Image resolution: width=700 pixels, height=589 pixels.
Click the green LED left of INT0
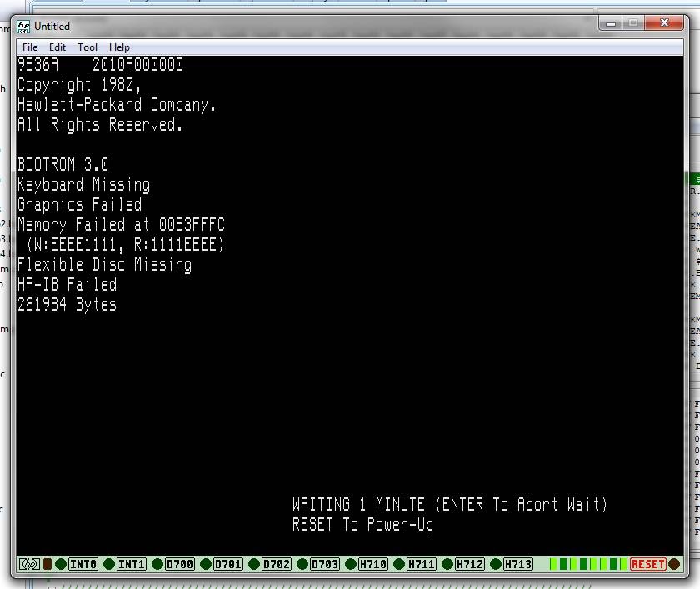pyautogui.click(x=61, y=564)
